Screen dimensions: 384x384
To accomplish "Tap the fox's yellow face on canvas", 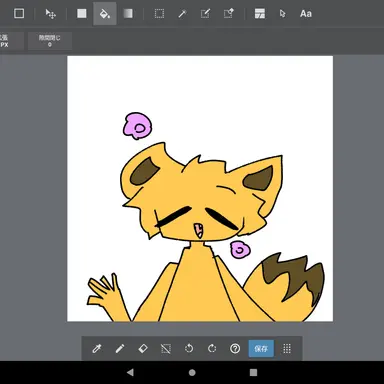I will 200,197.
